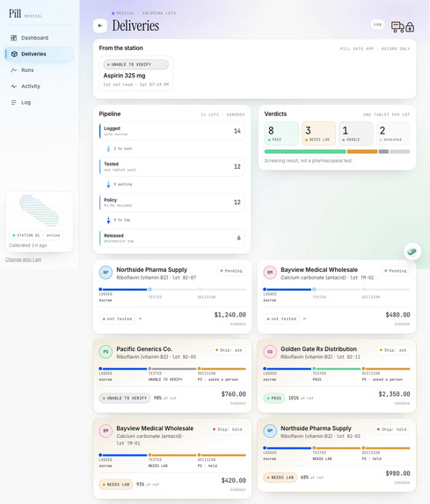Click the Dashboard grid icon

[13, 38]
